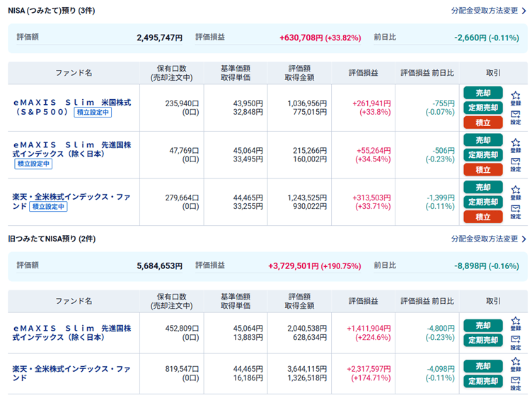Click 積立設定中 badge next to 楽天・全米株式インデックス
This screenshot has height=398, width=532.
[48, 207]
